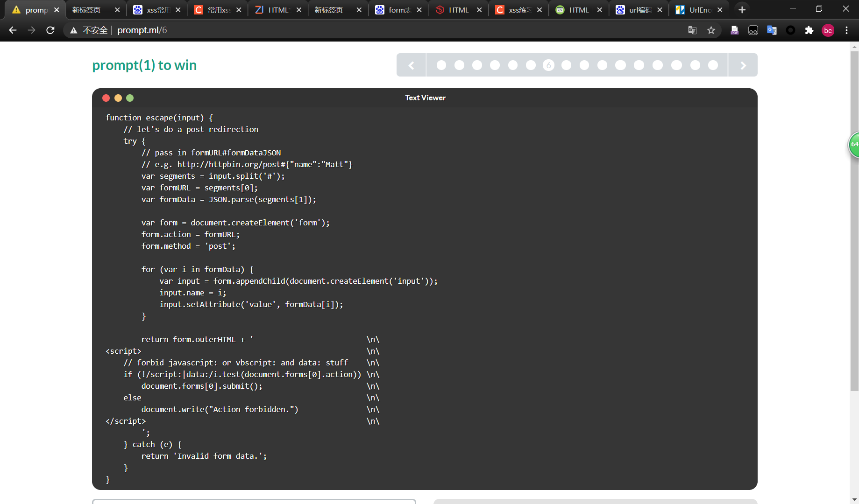Select the current level dot labeled 6
859x504 pixels.
click(x=548, y=65)
